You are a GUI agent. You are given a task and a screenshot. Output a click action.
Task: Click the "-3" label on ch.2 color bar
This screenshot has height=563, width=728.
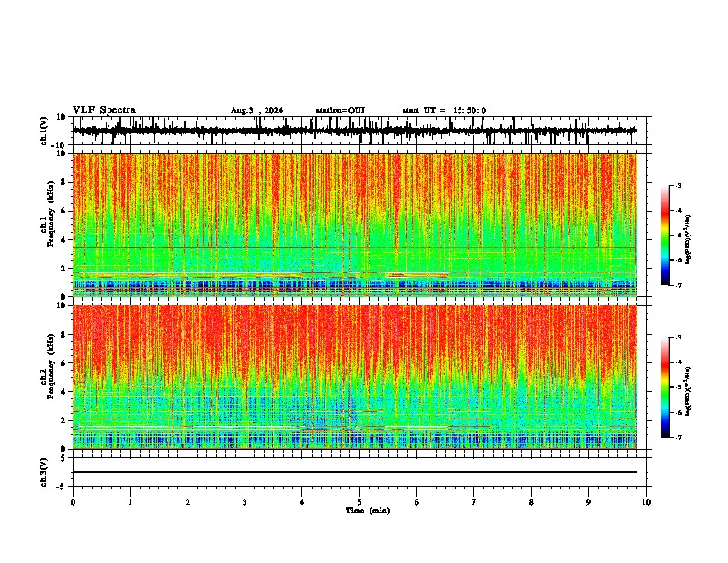(x=677, y=338)
